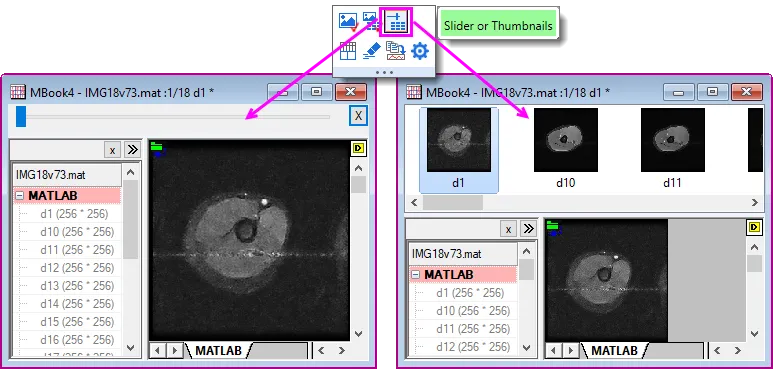Click previous-sheet arrow in right window tab bar
Screen dimensions: 773x369
tap(554, 351)
